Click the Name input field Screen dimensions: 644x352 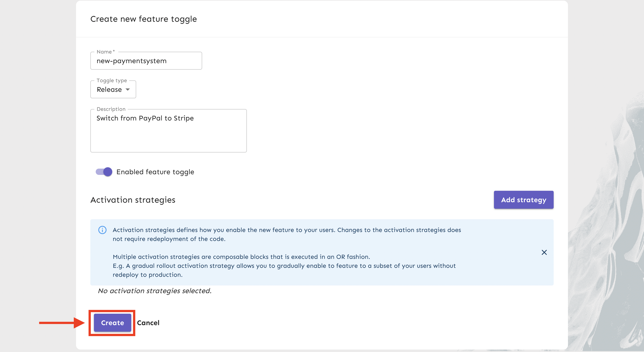(146, 61)
